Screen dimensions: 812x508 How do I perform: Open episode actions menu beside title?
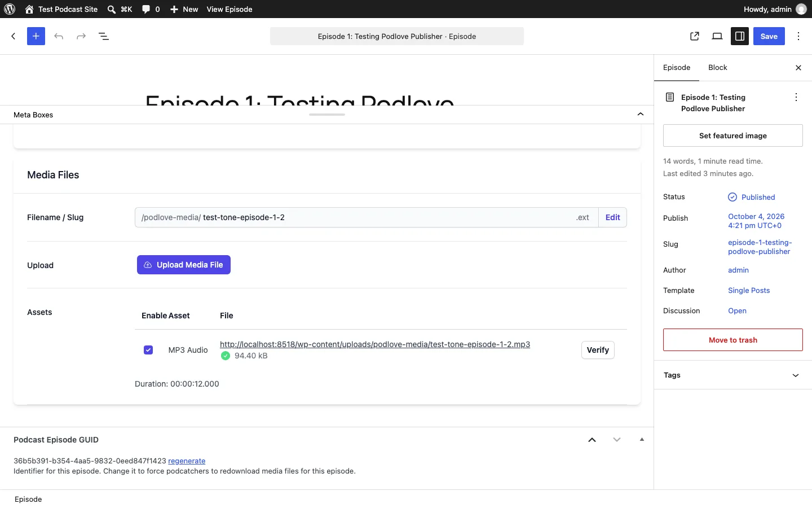point(796,97)
